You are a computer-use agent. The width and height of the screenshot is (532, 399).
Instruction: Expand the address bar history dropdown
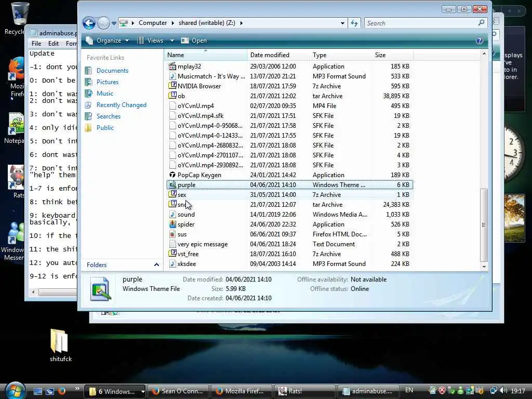(x=342, y=23)
